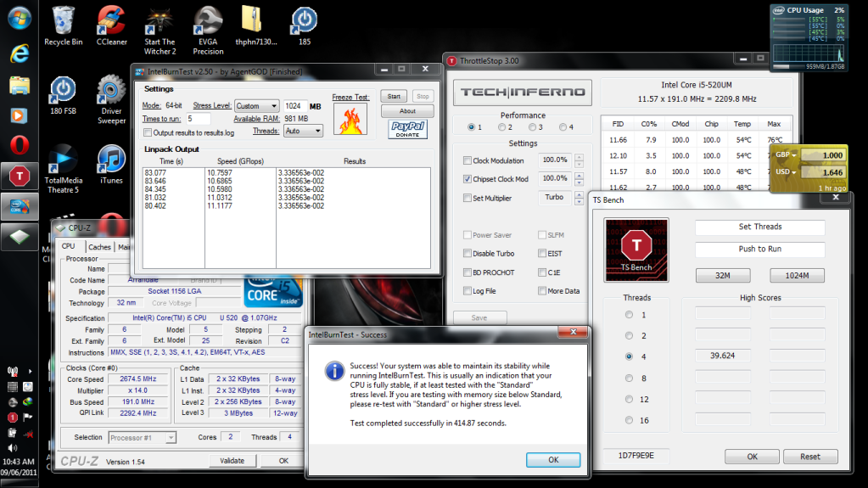Viewport: 868px width, 488px height.
Task: Uncheck Chipset Clock Mod checkbox
Action: [x=468, y=179]
